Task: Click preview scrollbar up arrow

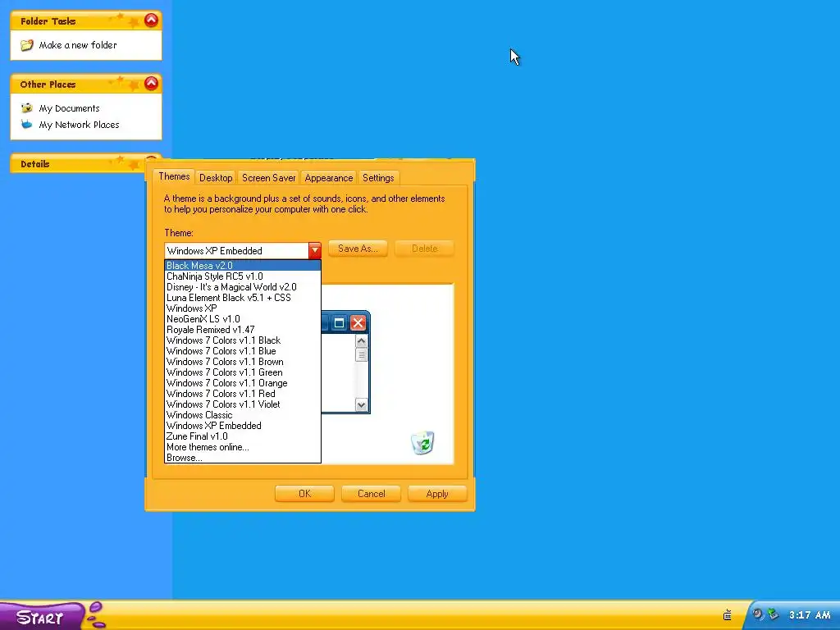Action: click(362, 341)
